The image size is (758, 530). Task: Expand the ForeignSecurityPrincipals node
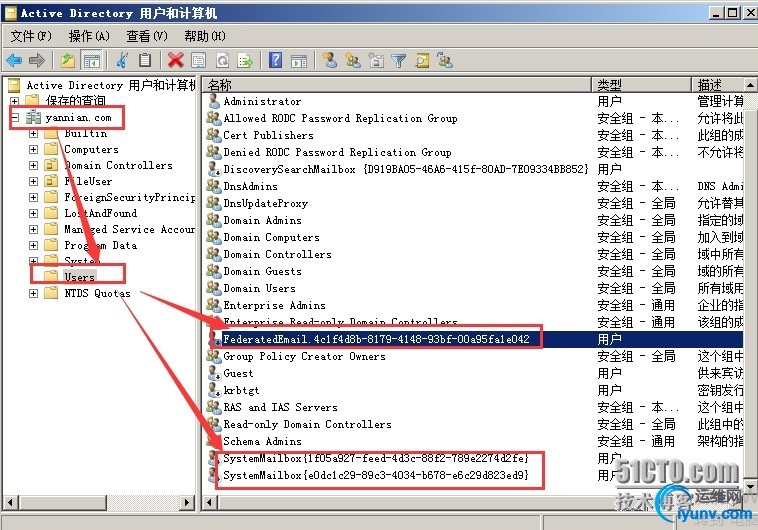click(x=33, y=197)
